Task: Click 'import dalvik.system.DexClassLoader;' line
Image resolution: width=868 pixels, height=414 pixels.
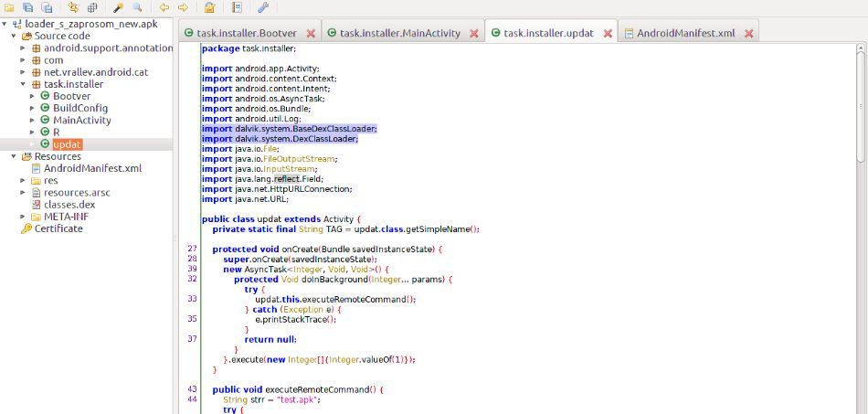Action: pyautogui.click(x=281, y=139)
